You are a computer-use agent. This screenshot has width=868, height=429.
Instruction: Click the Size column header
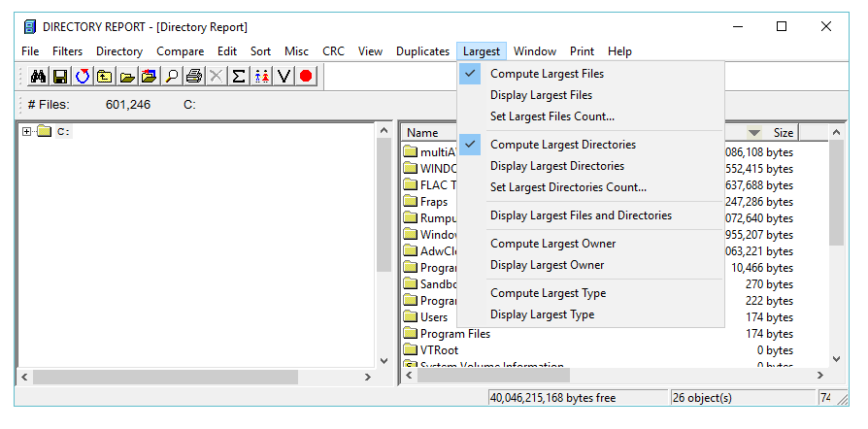[x=784, y=133]
